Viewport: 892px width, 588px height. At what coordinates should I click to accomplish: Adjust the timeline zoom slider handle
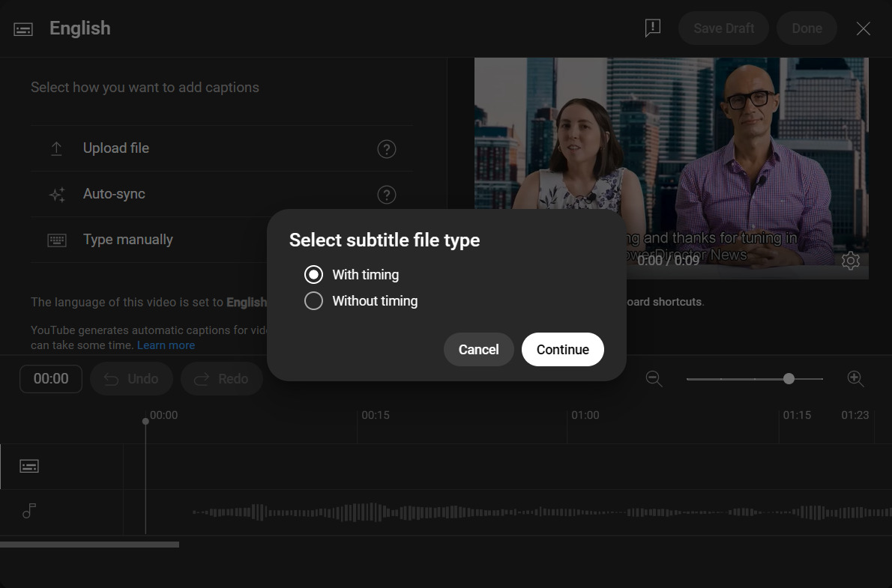coord(788,379)
